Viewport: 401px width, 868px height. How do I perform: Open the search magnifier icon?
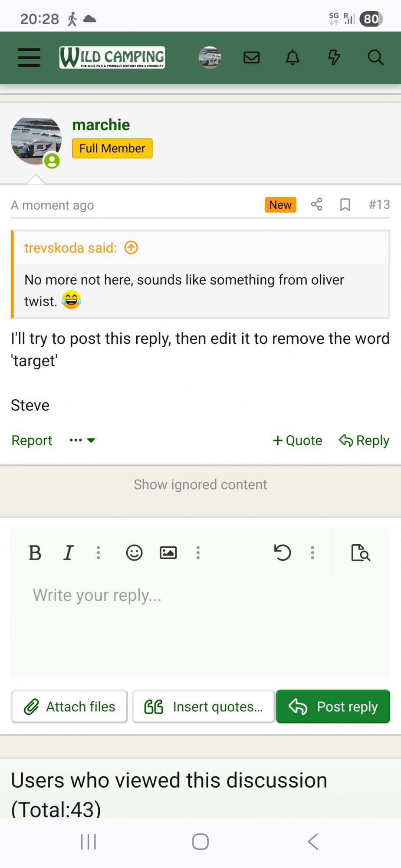pyautogui.click(x=375, y=57)
